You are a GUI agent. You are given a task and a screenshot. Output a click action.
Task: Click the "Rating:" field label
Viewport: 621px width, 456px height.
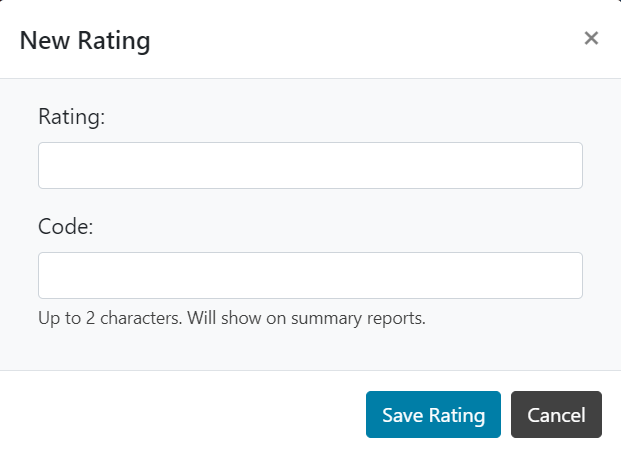[x=72, y=117]
